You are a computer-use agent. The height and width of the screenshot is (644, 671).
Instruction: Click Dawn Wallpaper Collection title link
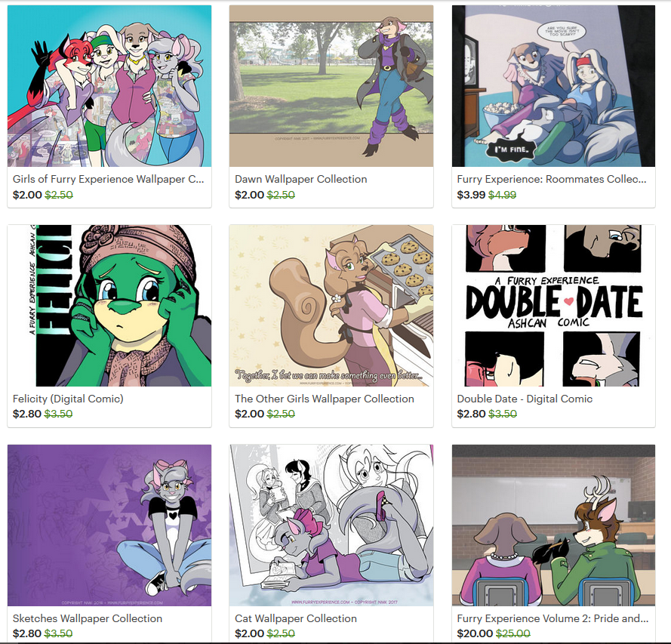click(x=301, y=179)
